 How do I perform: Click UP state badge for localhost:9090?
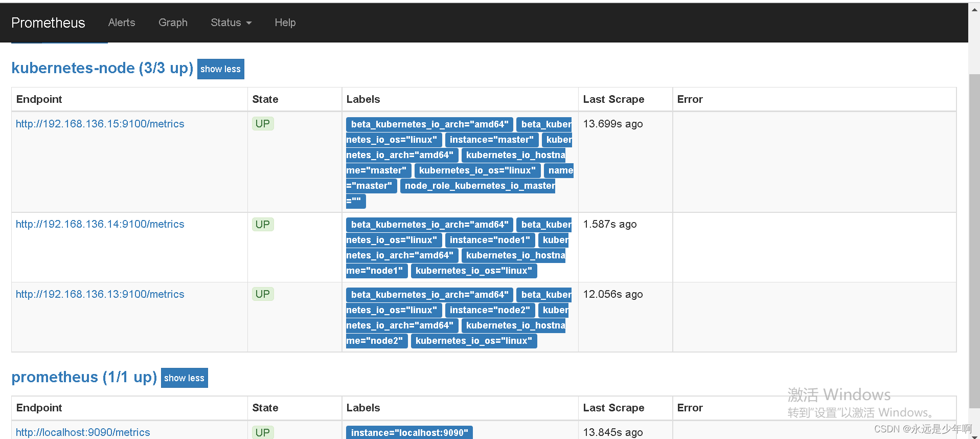pyautogui.click(x=263, y=432)
